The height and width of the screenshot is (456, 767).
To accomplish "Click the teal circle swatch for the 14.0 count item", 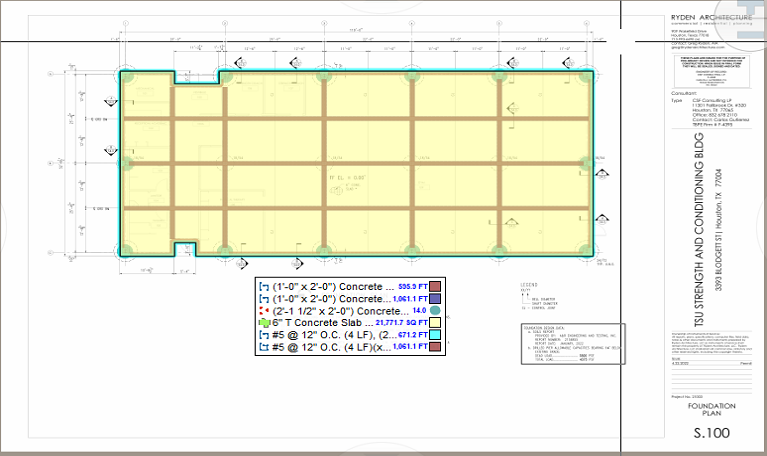I will 435,311.
